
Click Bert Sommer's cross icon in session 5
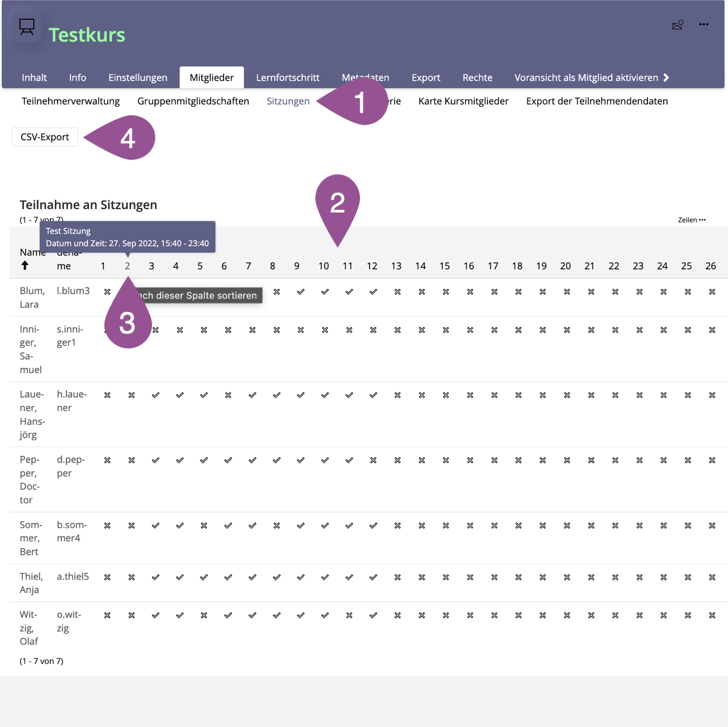click(x=204, y=526)
